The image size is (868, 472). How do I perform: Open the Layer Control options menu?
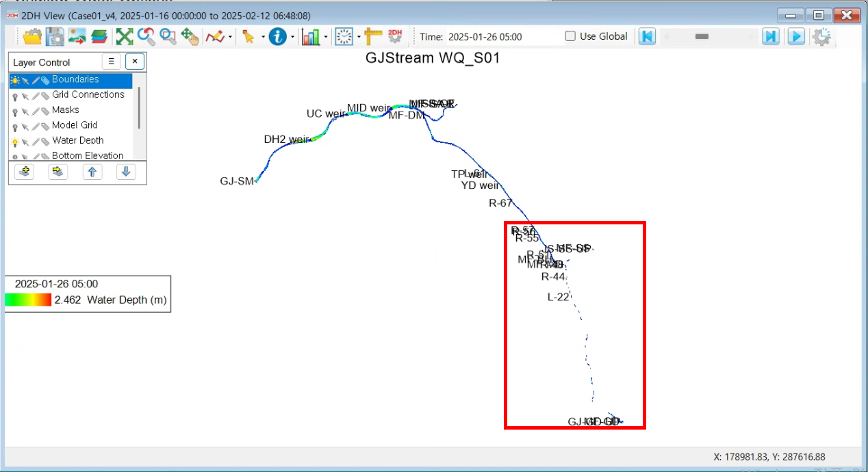tap(112, 62)
